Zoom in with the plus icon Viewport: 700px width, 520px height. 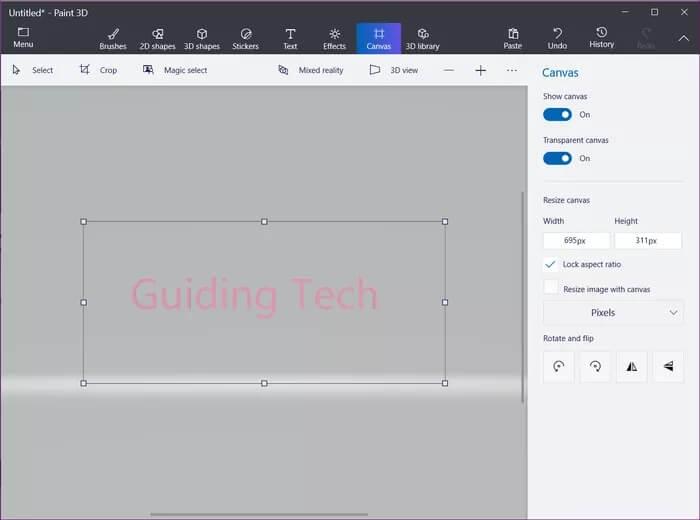tap(480, 70)
